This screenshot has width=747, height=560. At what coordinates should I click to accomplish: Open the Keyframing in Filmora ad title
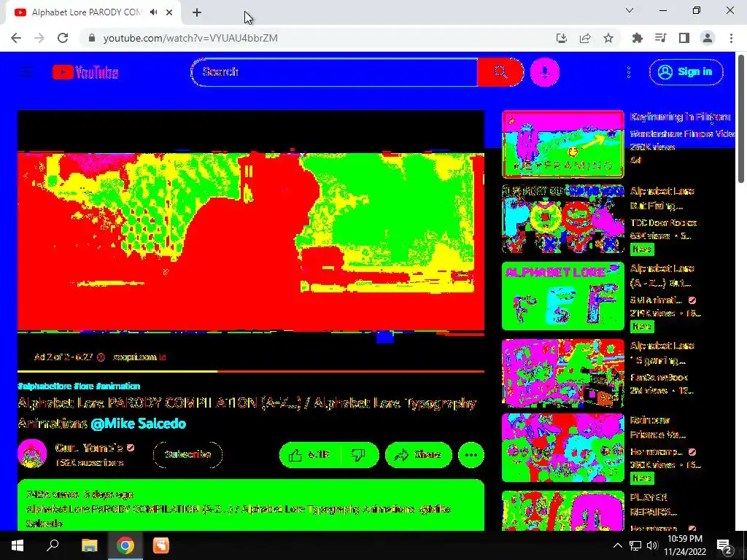point(680,117)
